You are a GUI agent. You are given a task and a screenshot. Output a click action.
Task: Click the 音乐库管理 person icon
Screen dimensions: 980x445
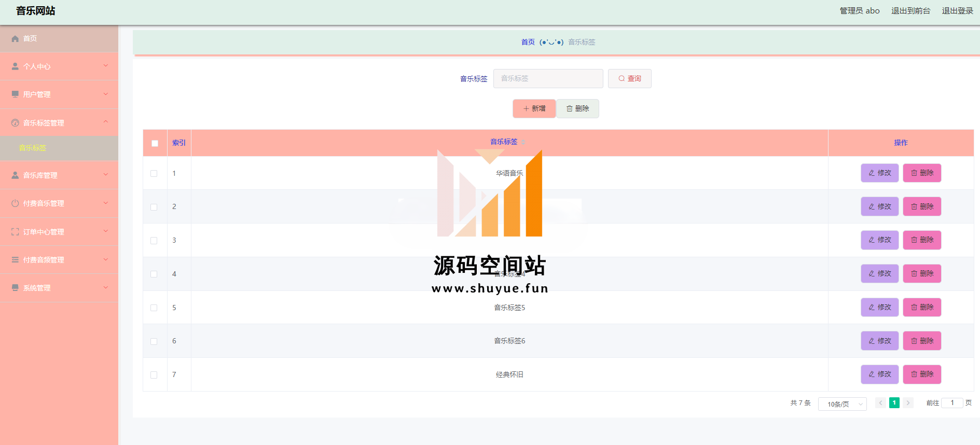15,175
